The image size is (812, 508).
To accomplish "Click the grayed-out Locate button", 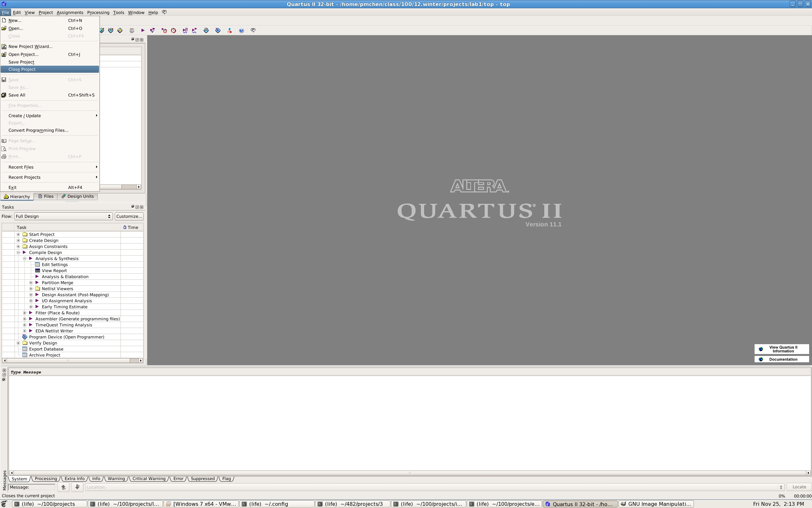I will pos(799,487).
